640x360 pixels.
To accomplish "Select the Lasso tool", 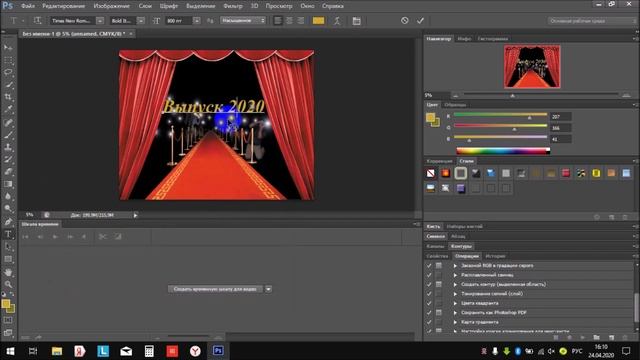I will (8, 73).
